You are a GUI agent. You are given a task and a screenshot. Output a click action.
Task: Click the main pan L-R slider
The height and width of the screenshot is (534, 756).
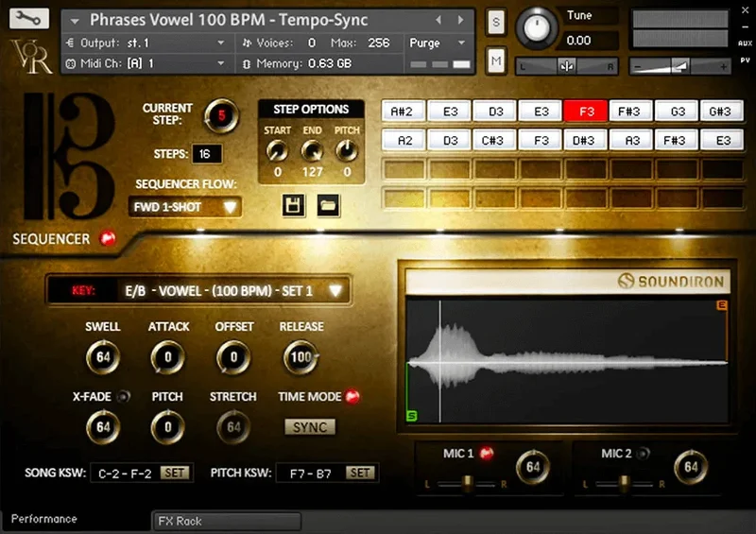567,66
